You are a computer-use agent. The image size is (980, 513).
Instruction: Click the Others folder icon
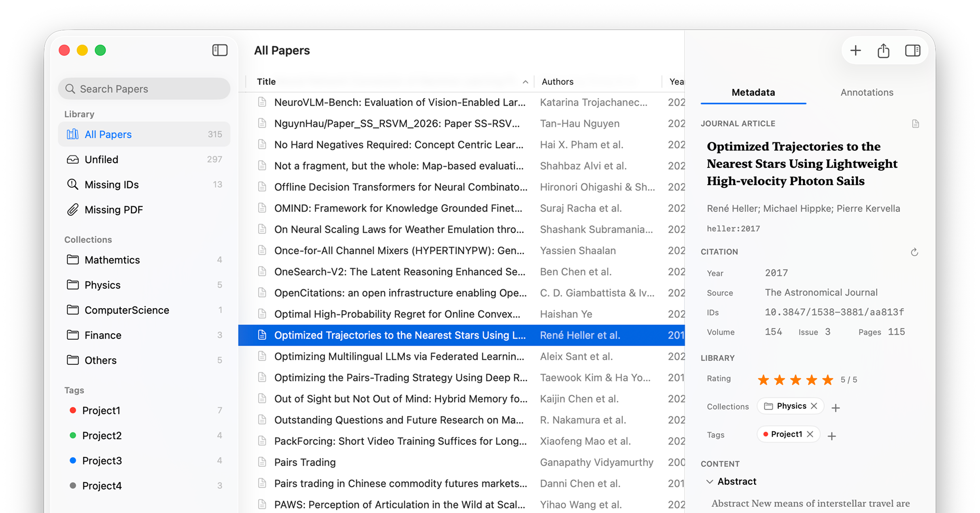tap(72, 360)
